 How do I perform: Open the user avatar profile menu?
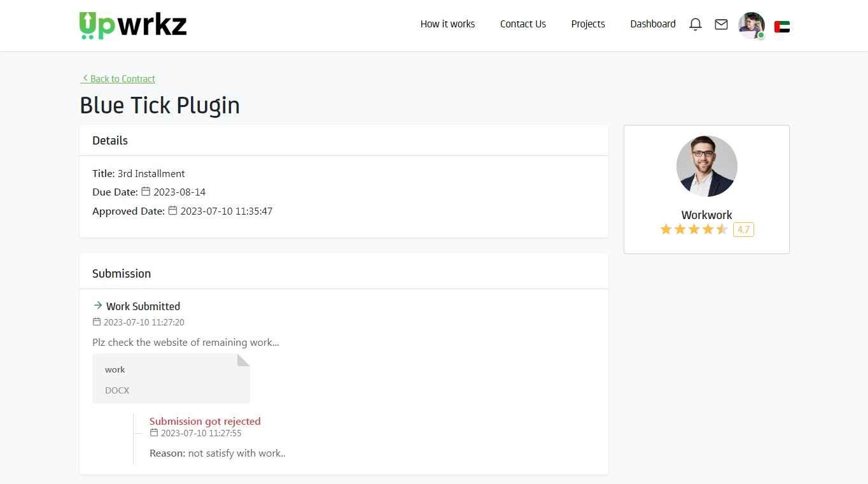click(x=751, y=25)
